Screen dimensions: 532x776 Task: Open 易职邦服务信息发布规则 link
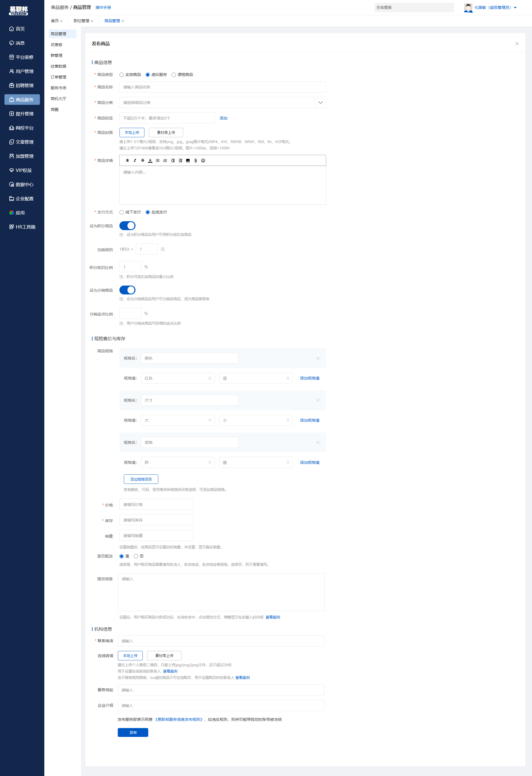tap(179, 719)
